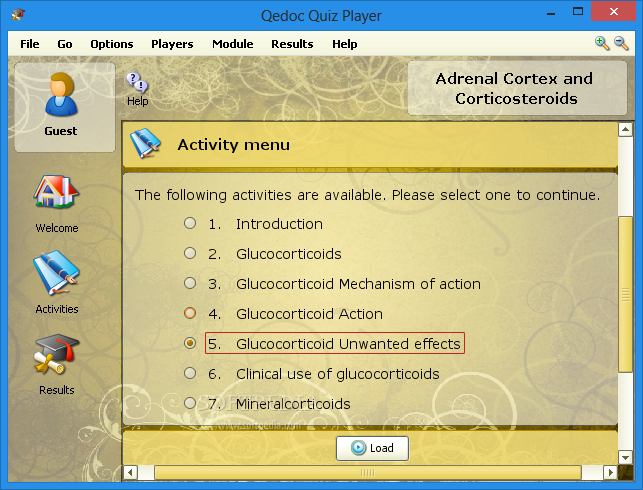Open the Go menu

65,44
